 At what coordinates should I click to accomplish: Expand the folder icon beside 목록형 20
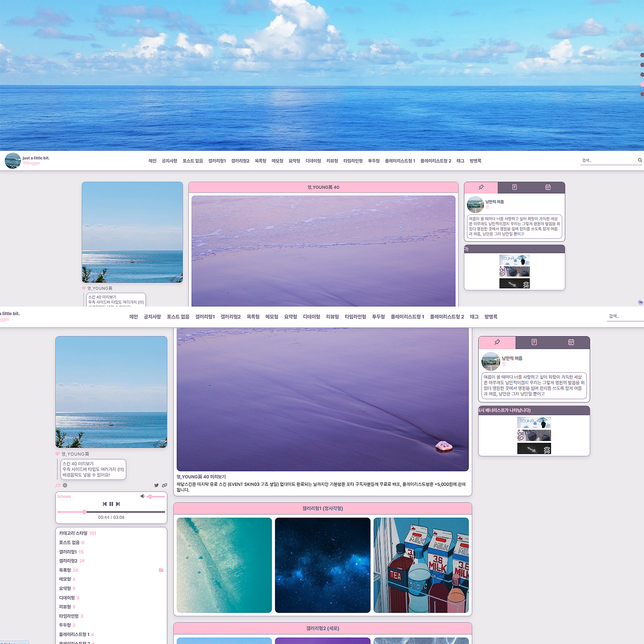pyautogui.click(x=161, y=570)
